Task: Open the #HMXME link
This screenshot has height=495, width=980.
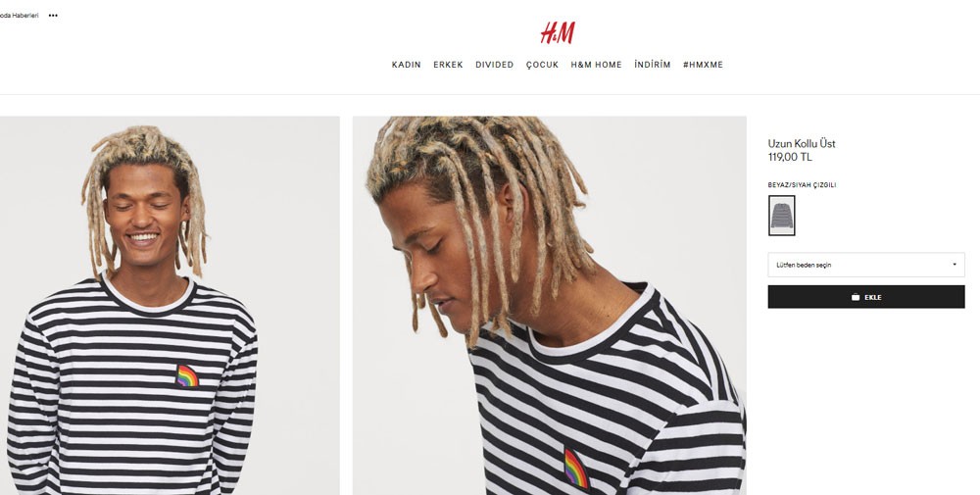Action: click(x=703, y=65)
